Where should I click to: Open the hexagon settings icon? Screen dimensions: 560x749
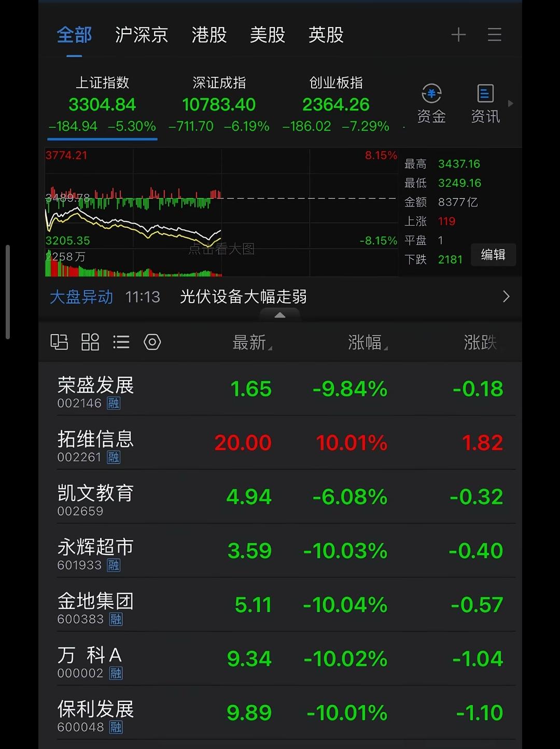pyautogui.click(x=152, y=342)
